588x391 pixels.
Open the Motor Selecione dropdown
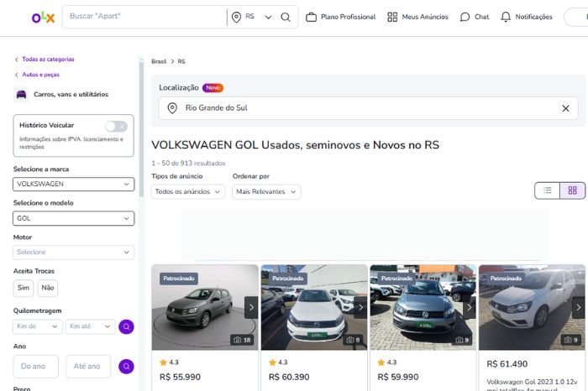(74, 252)
